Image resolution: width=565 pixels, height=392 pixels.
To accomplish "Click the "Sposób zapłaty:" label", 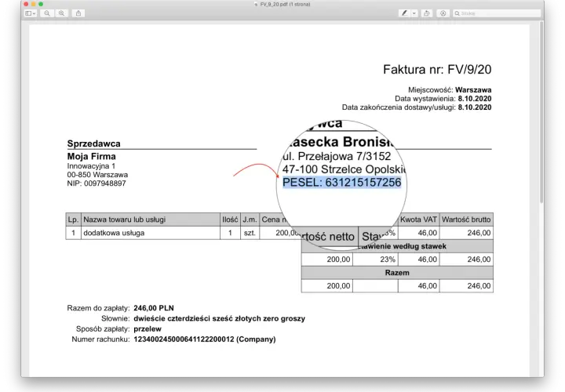I will (x=103, y=329).
